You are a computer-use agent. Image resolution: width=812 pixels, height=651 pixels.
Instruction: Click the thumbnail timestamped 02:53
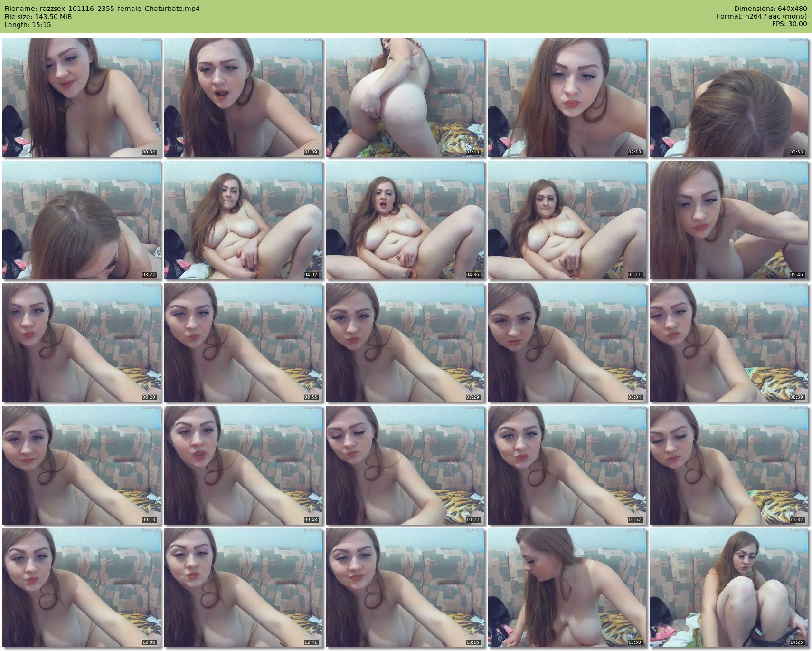pyautogui.click(x=729, y=97)
